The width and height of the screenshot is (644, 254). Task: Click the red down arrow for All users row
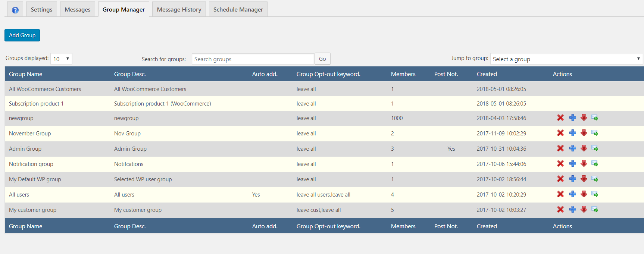pos(584,194)
